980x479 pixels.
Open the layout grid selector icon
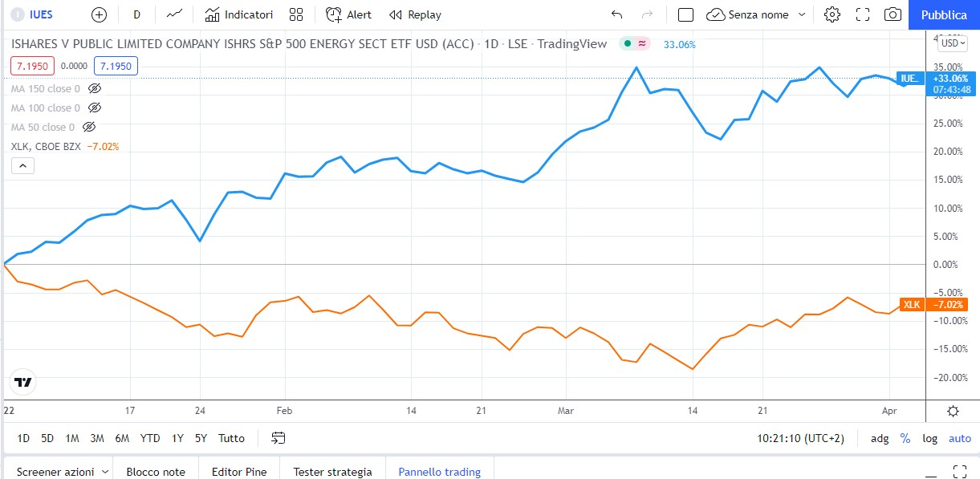tap(296, 14)
